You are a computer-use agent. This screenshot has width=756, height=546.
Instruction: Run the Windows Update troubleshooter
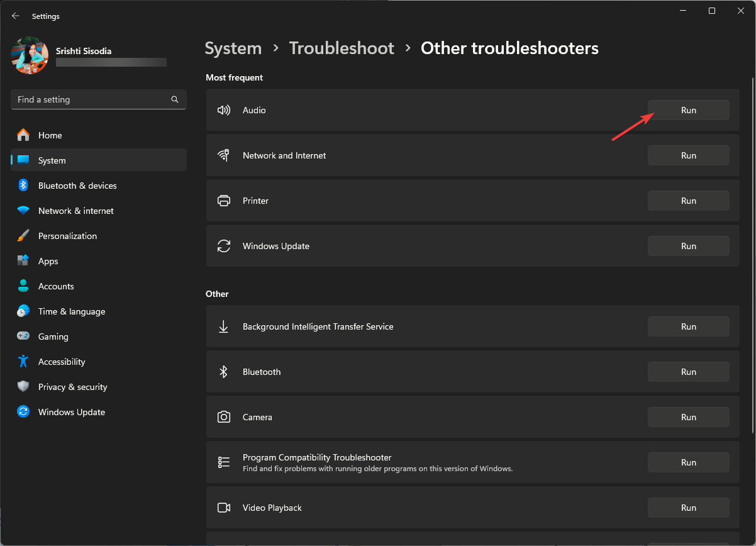point(689,246)
